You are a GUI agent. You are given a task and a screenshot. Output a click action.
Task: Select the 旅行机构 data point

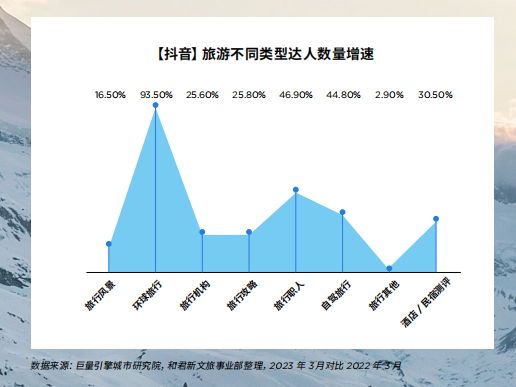coord(202,232)
